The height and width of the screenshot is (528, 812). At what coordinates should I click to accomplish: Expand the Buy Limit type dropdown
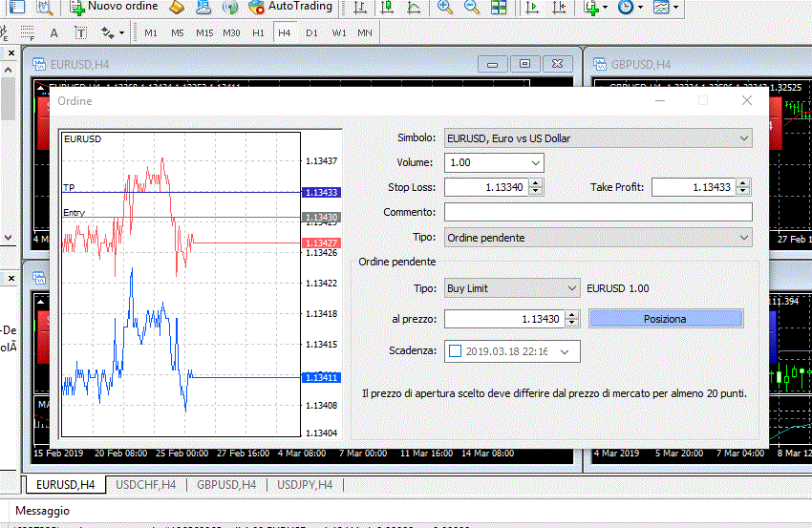[511, 288]
